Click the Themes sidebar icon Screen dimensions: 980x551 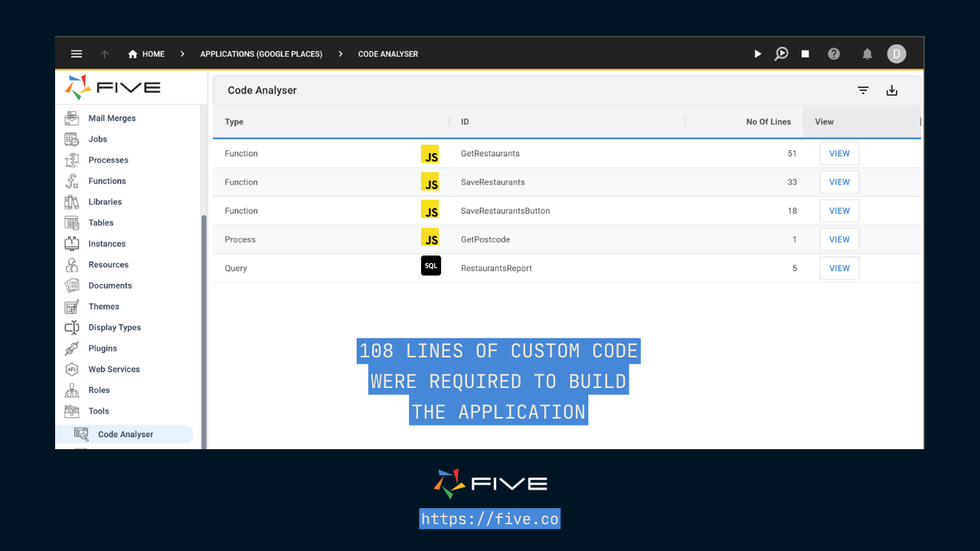tap(72, 306)
